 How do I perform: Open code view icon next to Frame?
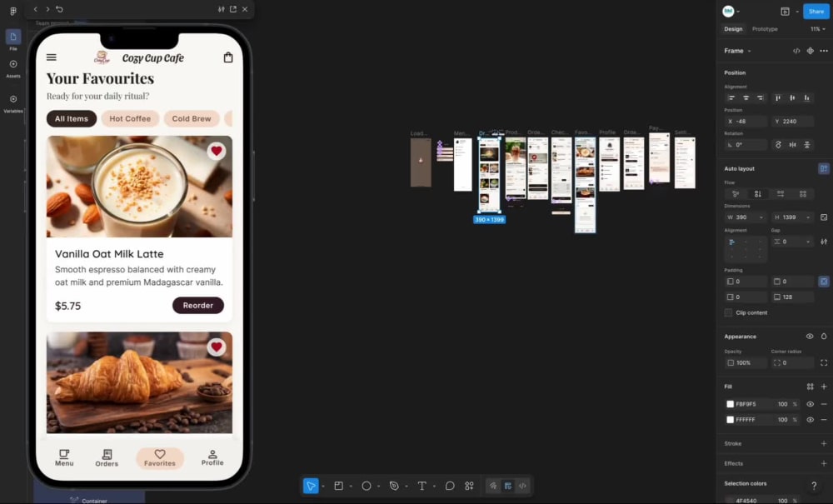[796, 51]
